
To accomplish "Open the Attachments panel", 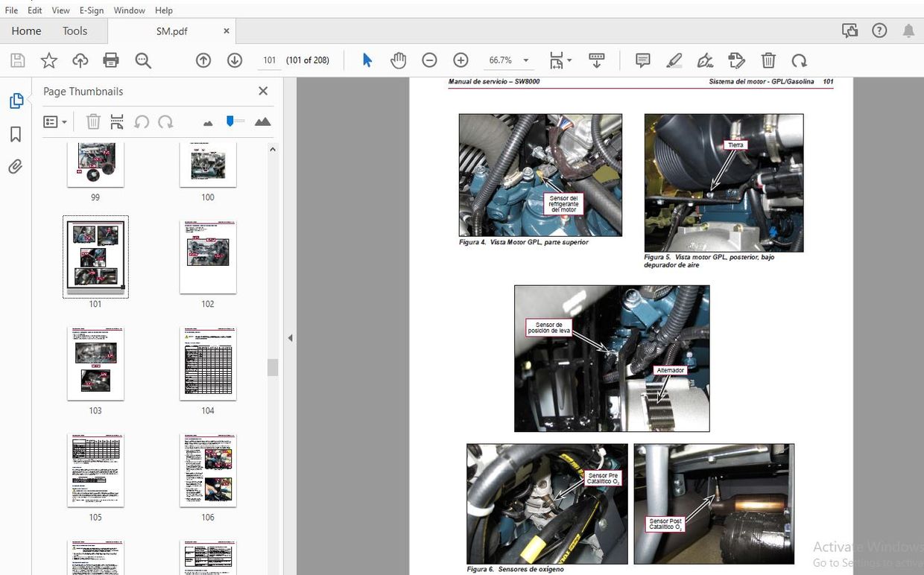I will click(16, 166).
